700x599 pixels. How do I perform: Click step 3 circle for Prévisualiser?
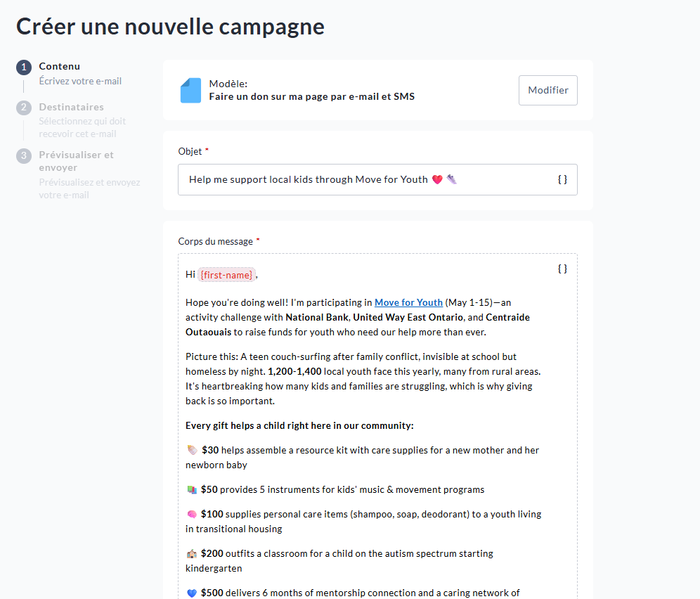pyautogui.click(x=24, y=155)
